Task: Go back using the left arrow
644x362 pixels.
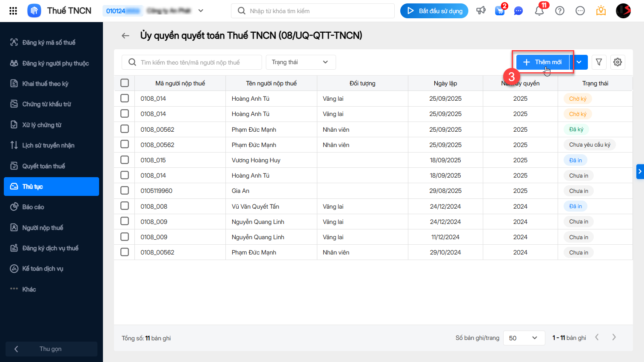Action: (x=125, y=36)
